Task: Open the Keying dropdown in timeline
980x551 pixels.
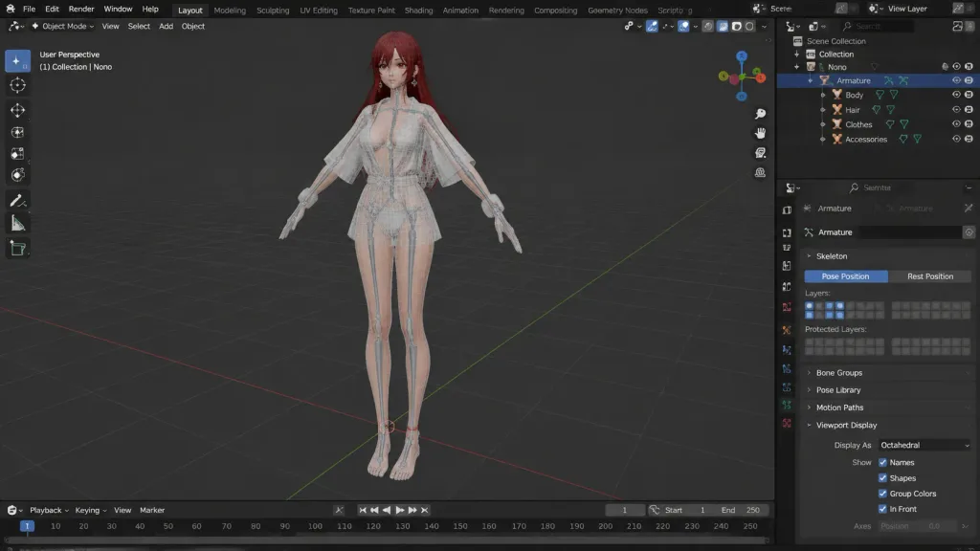Action: pyautogui.click(x=91, y=511)
